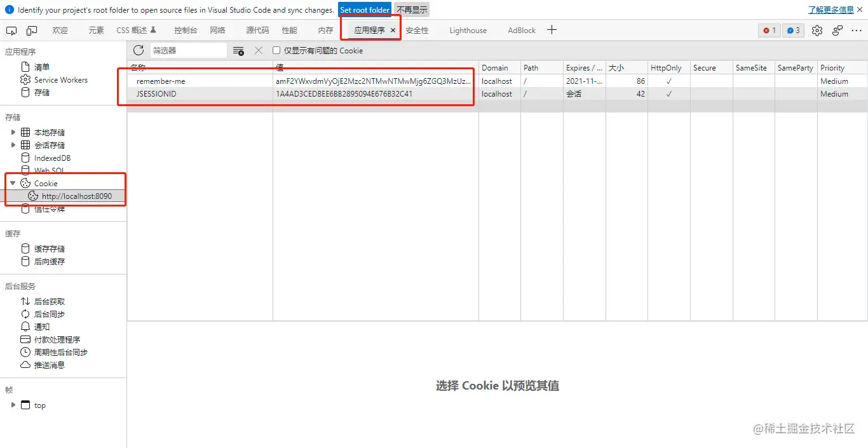Image resolution: width=868 pixels, height=448 pixels.
Task: Open the red error count badge
Action: [770, 31]
